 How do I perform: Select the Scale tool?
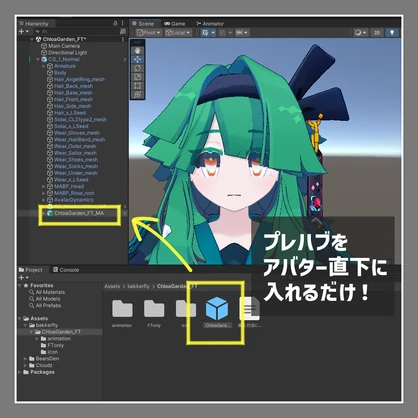137,77
